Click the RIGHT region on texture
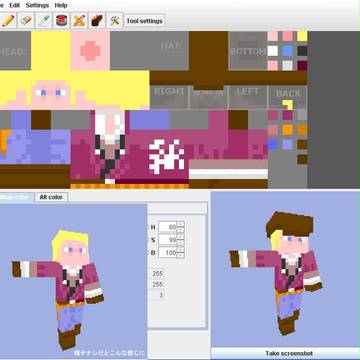360x360 pixels. coord(169,97)
